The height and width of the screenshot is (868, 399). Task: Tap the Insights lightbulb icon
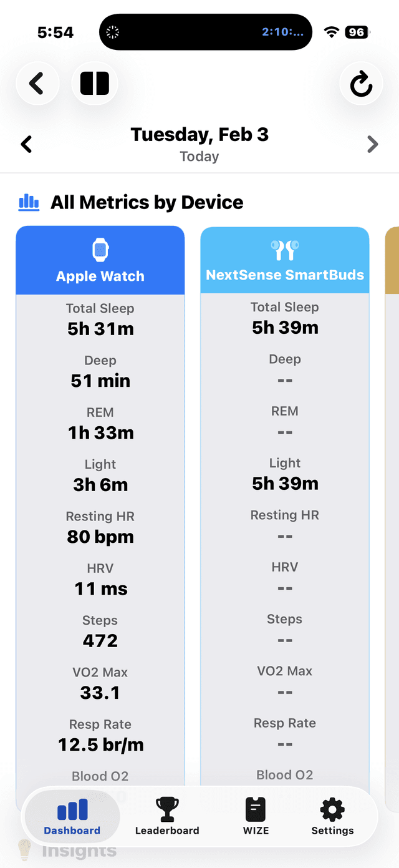coord(24,850)
